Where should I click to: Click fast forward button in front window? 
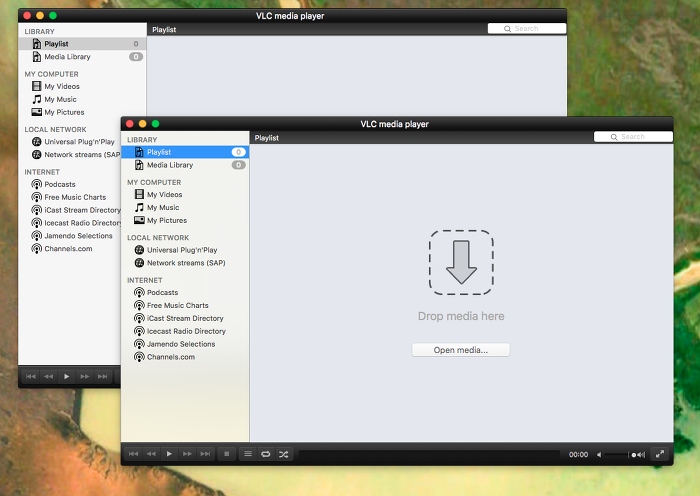point(188,454)
